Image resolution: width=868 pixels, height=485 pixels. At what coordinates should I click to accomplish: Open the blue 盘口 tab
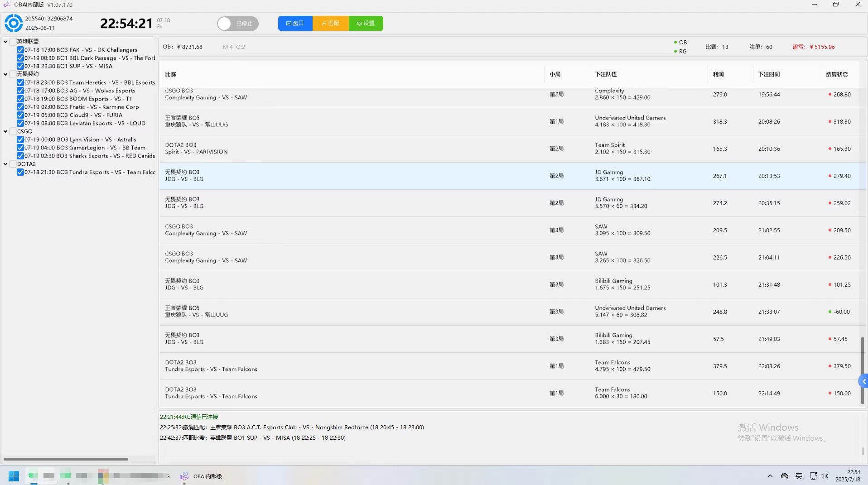point(295,24)
